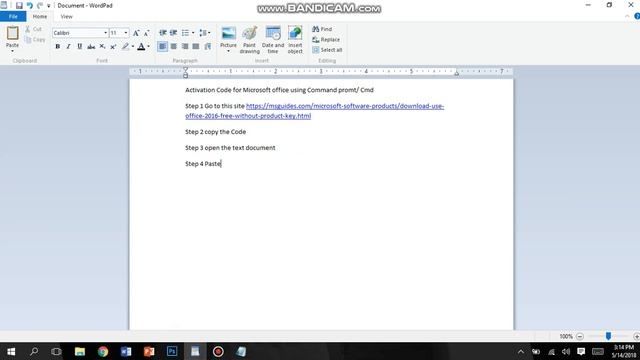The height and width of the screenshot is (360, 640).
Task: Collapse the ribbon with the arrow
Action: coord(627,16)
